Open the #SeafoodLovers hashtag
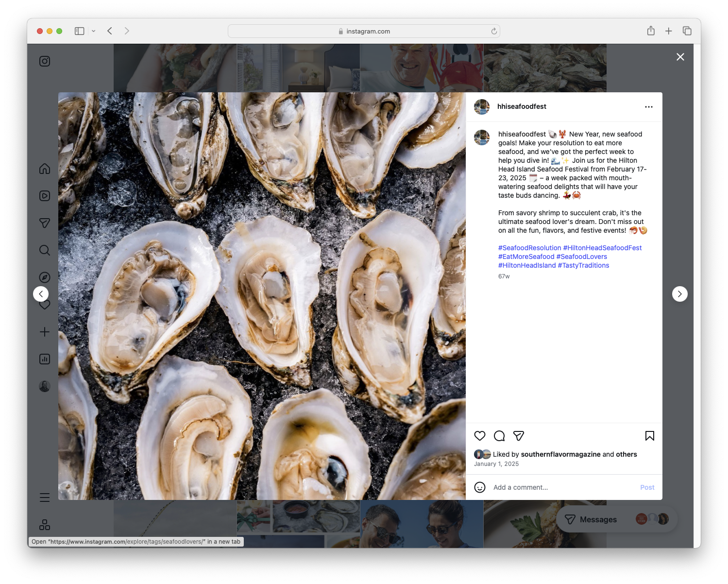This screenshot has width=728, height=584. (x=581, y=257)
